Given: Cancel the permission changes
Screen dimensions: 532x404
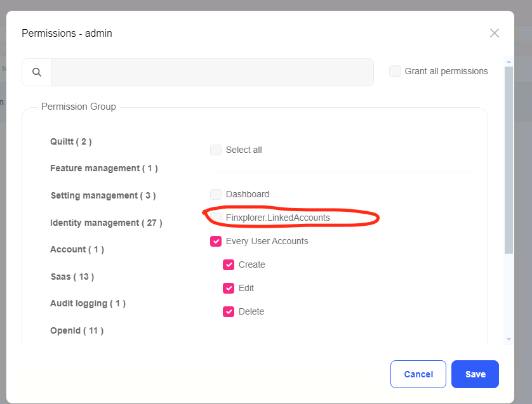Looking at the screenshot, I should click(418, 374).
